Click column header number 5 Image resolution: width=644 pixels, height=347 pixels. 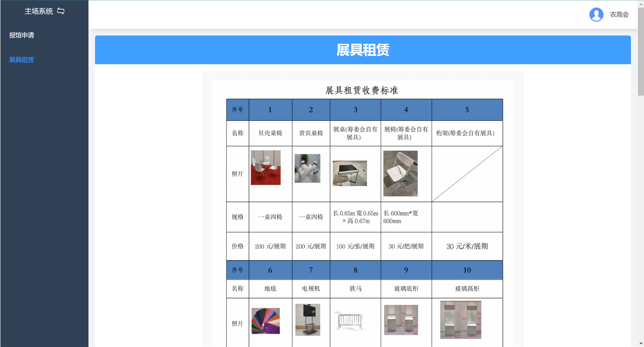coord(467,110)
